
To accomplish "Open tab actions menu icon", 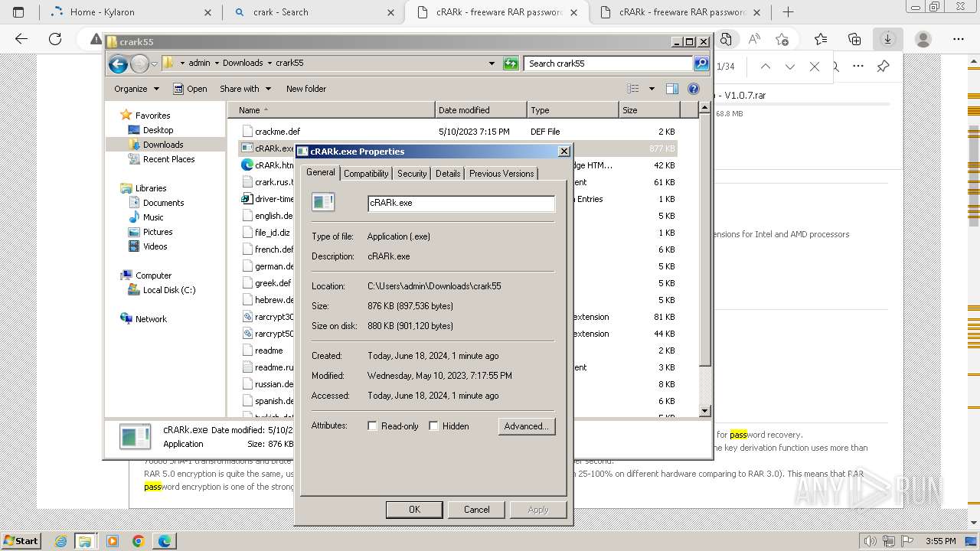I will click(19, 12).
